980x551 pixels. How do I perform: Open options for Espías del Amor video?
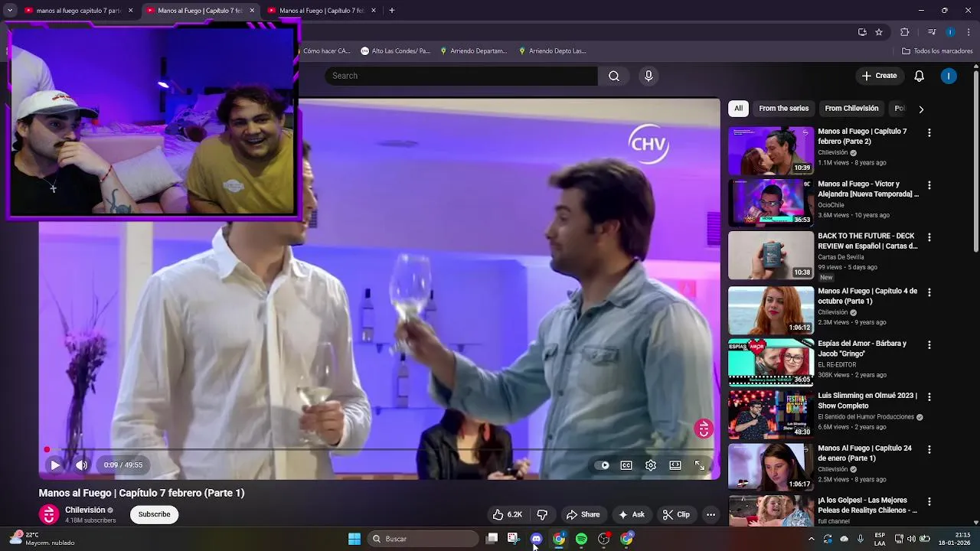point(929,344)
